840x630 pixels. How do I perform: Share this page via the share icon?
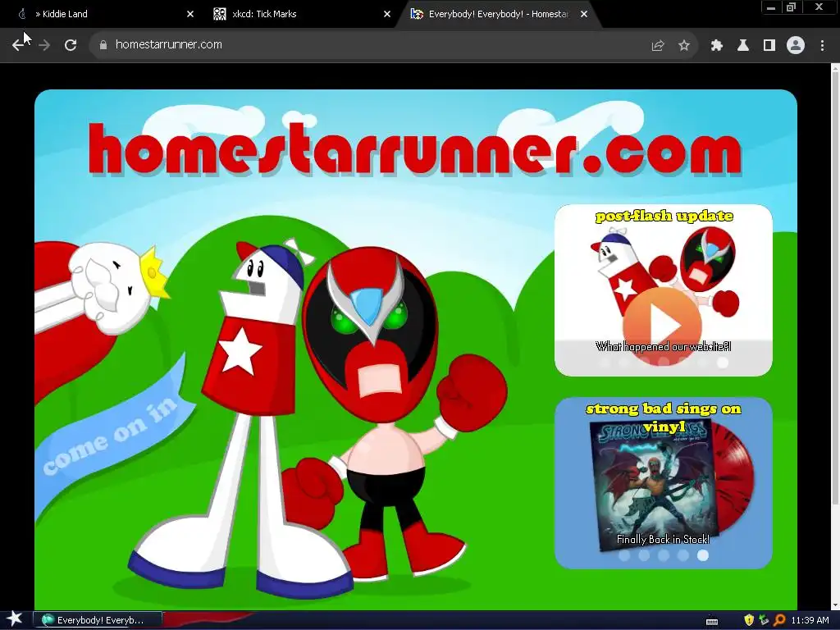tap(658, 46)
